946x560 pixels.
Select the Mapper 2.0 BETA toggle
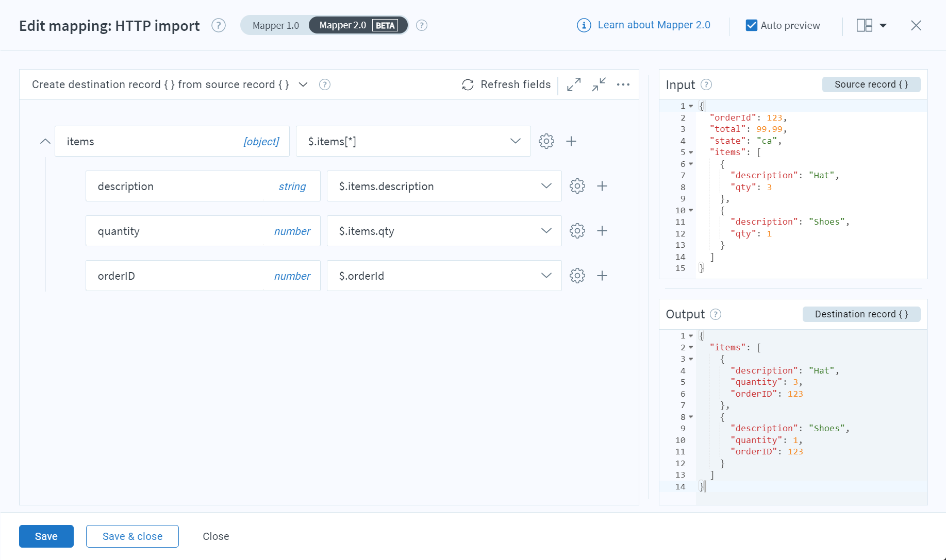[x=358, y=25]
